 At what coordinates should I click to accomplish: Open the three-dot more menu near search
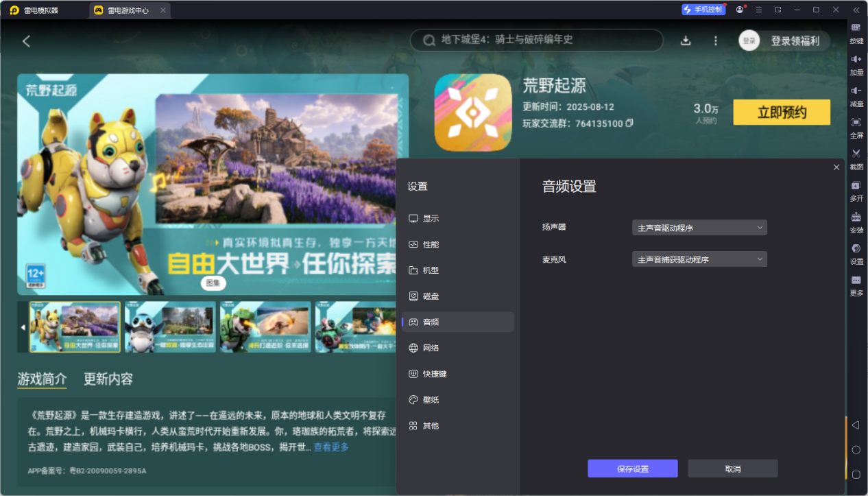(716, 40)
